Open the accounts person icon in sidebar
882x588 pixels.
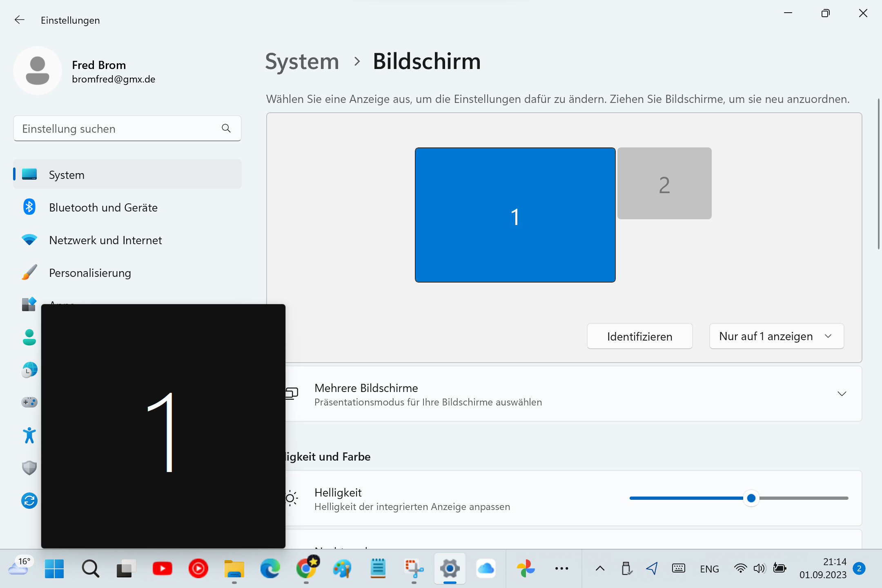coord(29,337)
